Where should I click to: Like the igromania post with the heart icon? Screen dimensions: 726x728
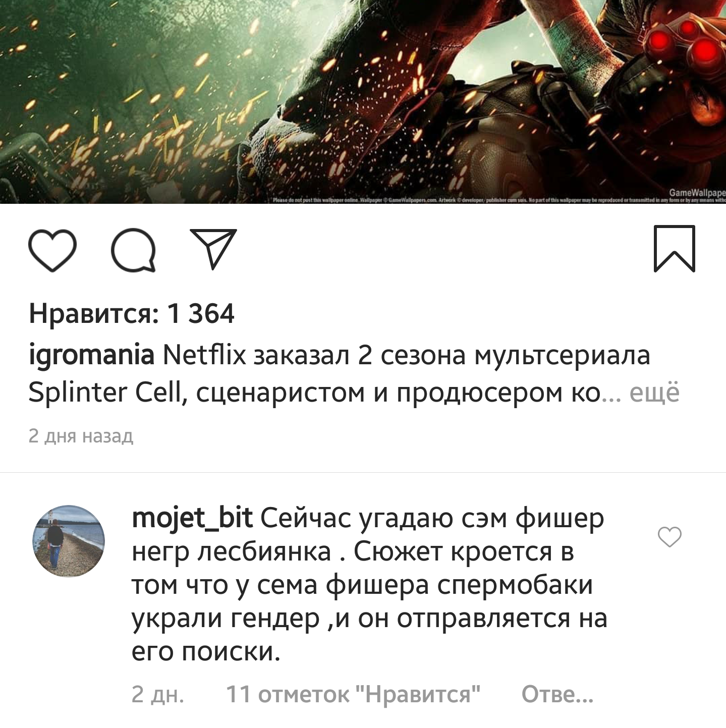(52, 250)
